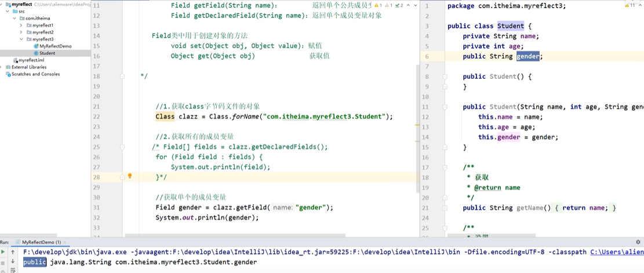This screenshot has height=273, width=644.
Task: Open MyReflectDemo in project tree
Action: point(56,46)
